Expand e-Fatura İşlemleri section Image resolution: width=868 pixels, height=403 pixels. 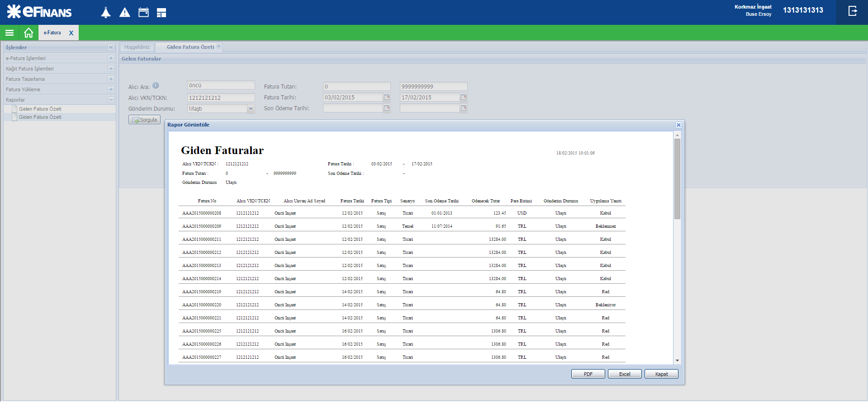pos(111,58)
